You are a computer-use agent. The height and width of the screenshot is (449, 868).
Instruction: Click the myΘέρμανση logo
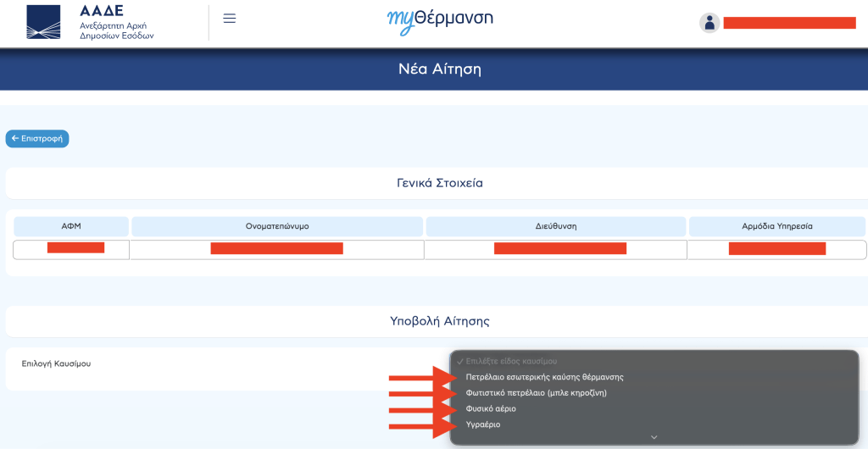pyautogui.click(x=439, y=20)
